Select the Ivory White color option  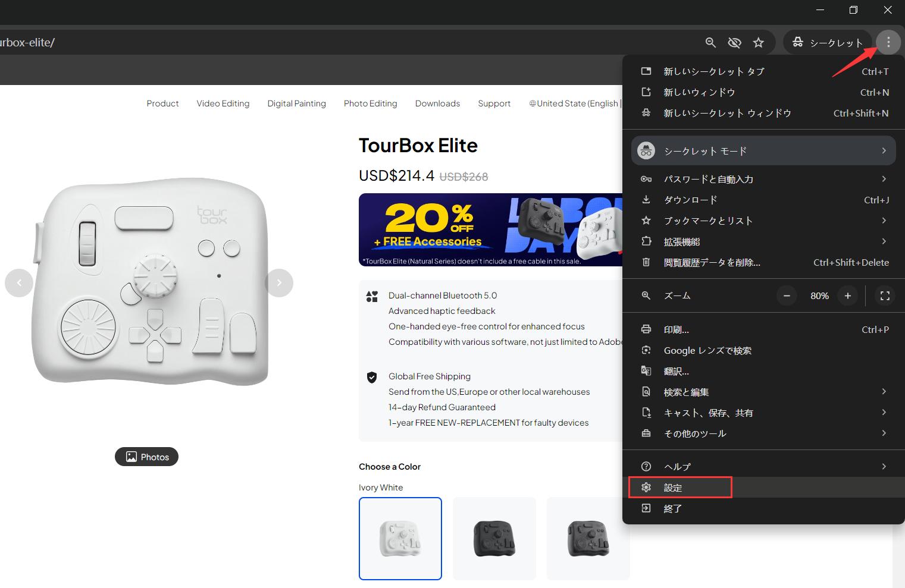coord(400,538)
